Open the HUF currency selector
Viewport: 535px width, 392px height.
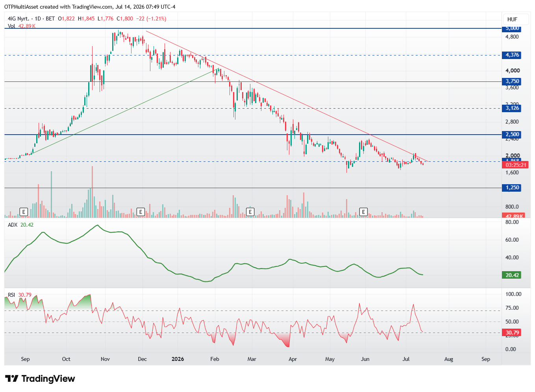(x=512, y=19)
